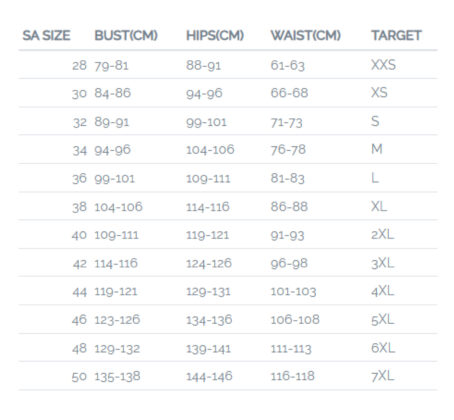454x420 pixels.
Task: Click hips value 104-106
Action: [x=210, y=150]
